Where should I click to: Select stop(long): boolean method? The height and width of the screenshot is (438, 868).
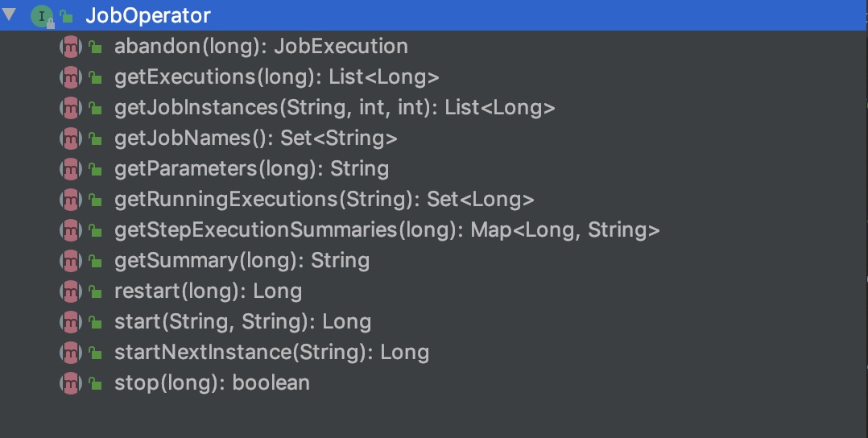(212, 383)
